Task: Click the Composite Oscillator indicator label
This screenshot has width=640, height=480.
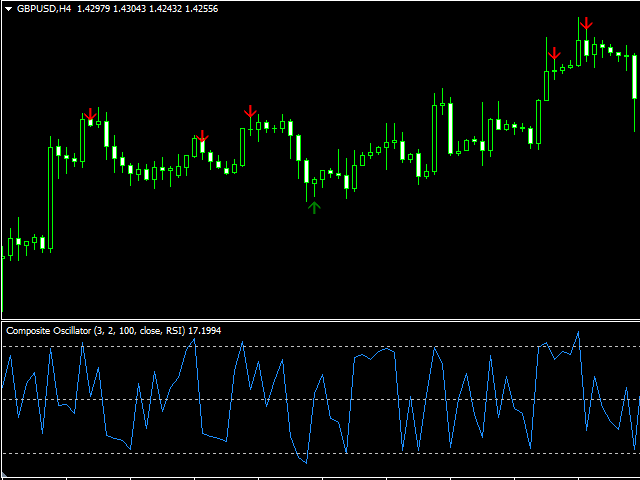Action: 96,331
